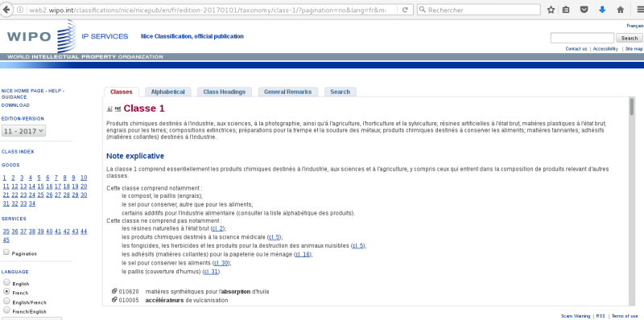Viewport: 644px width, 320px height.
Task: Open the Class Headings tab
Action: click(225, 92)
